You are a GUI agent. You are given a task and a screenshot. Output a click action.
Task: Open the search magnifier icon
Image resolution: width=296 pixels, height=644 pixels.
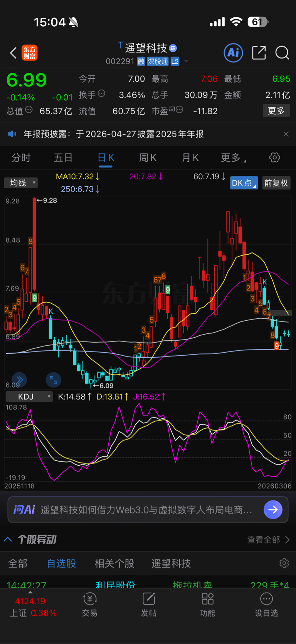click(x=282, y=52)
